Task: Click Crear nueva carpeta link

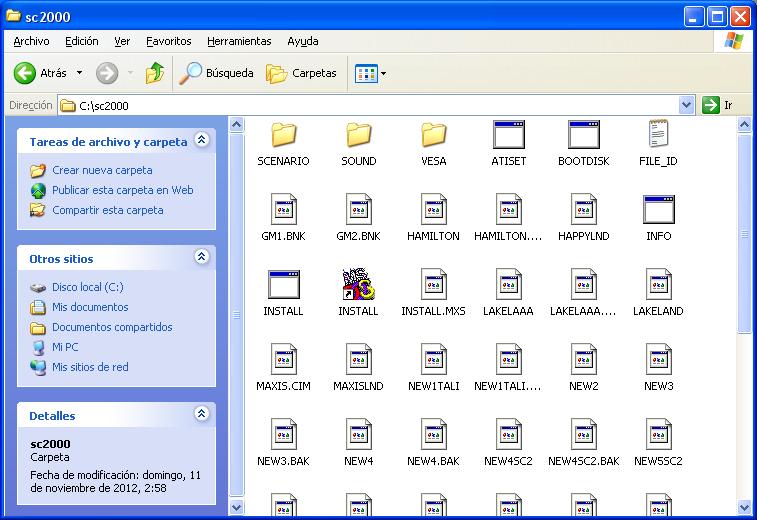Action: 102,170
